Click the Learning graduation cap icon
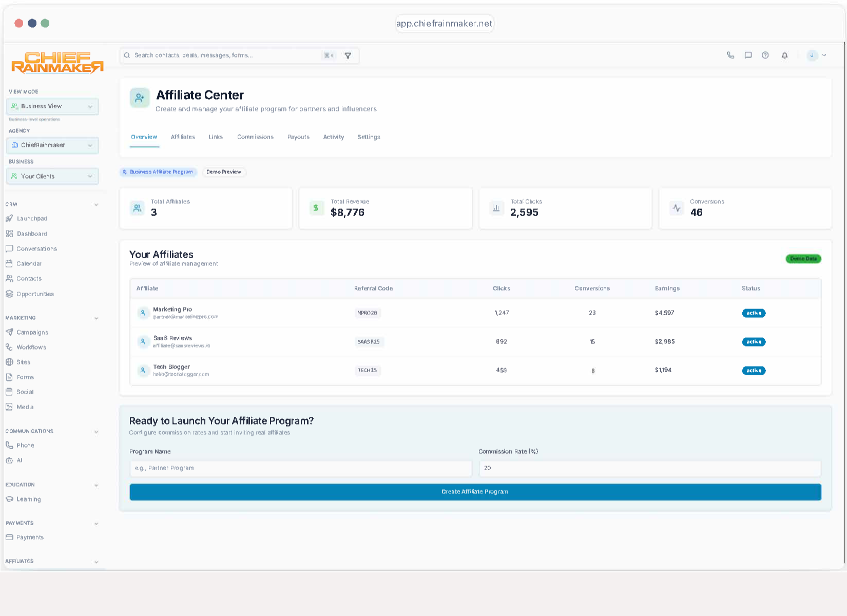The height and width of the screenshot is (616, 847). [9, 499]
